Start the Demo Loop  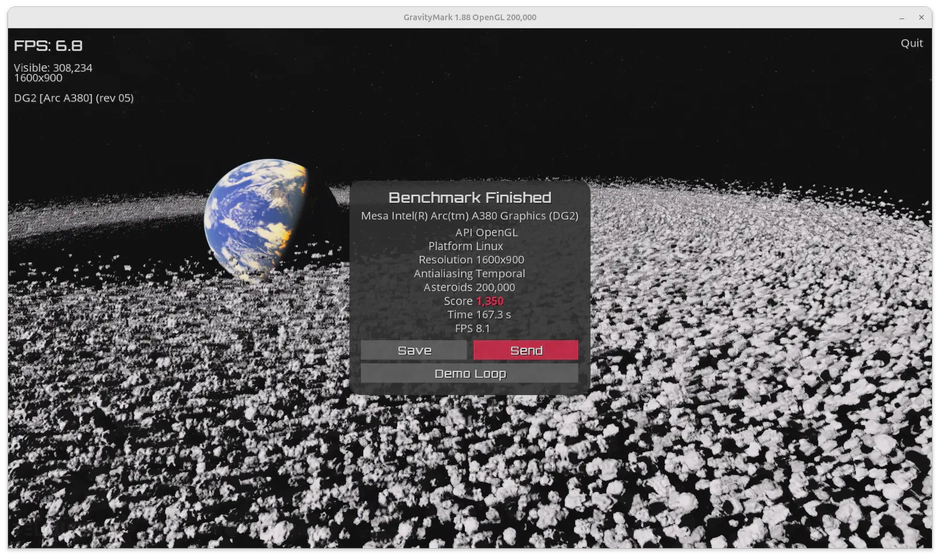click(469, 373)
